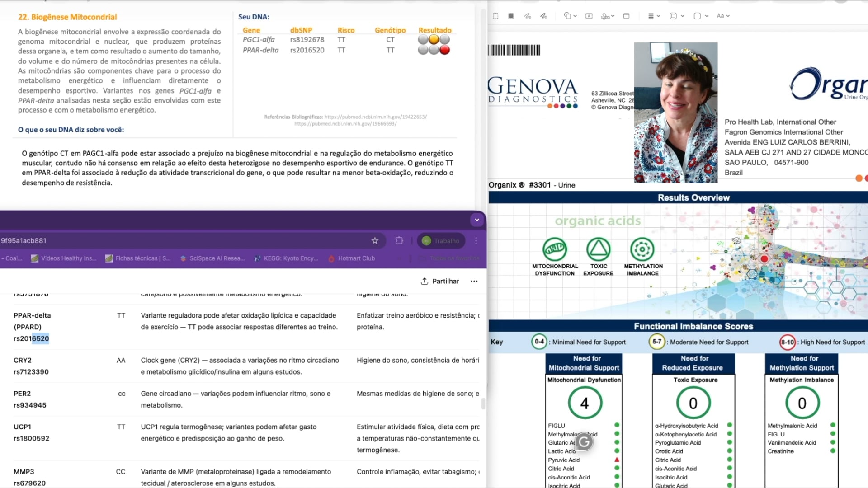Viewport: 868px width, 488px height.
Task: Click the 5-7 Moderate Need key badge
Action: click(657, 342)
